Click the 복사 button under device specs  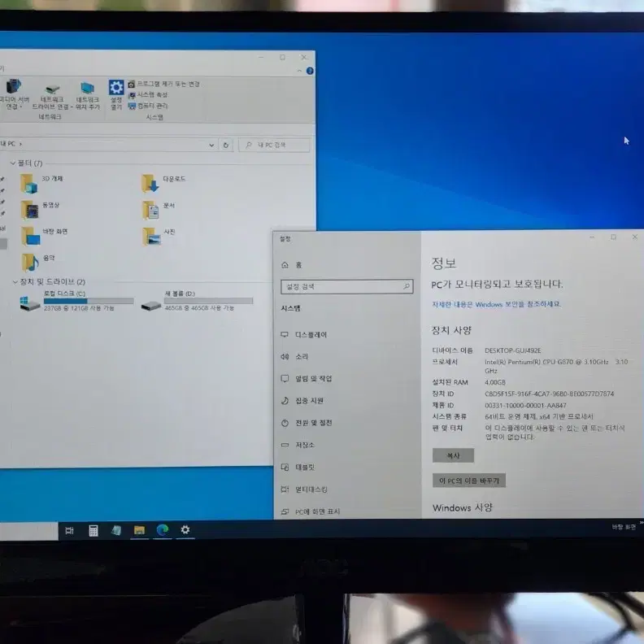click(453, 455)
